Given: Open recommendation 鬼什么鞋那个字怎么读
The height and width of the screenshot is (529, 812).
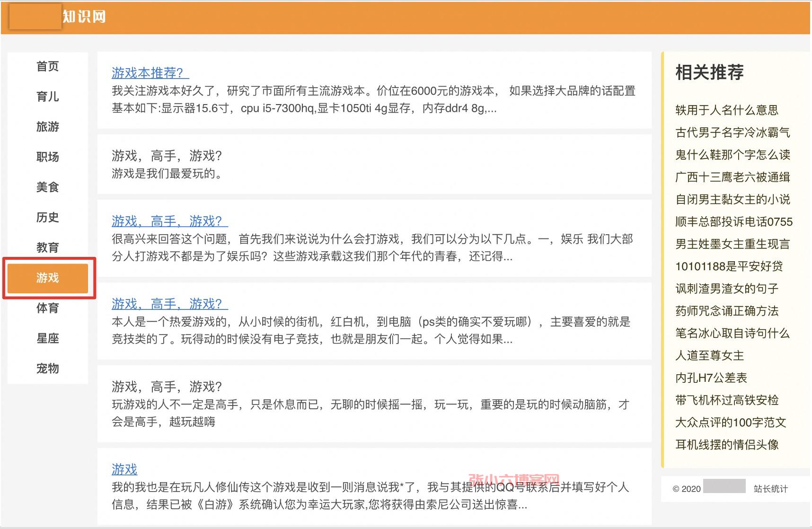Looking at the screenshot, I should pos(733,155).
